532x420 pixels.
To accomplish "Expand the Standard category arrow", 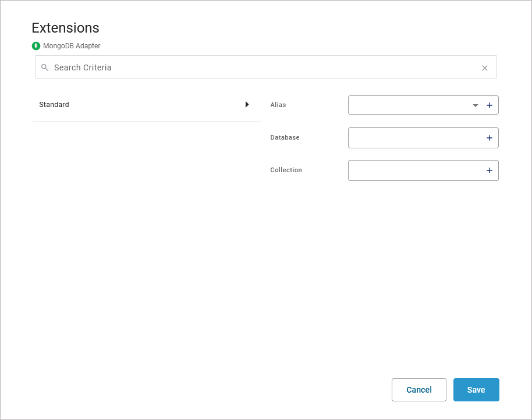I will 247,105.
